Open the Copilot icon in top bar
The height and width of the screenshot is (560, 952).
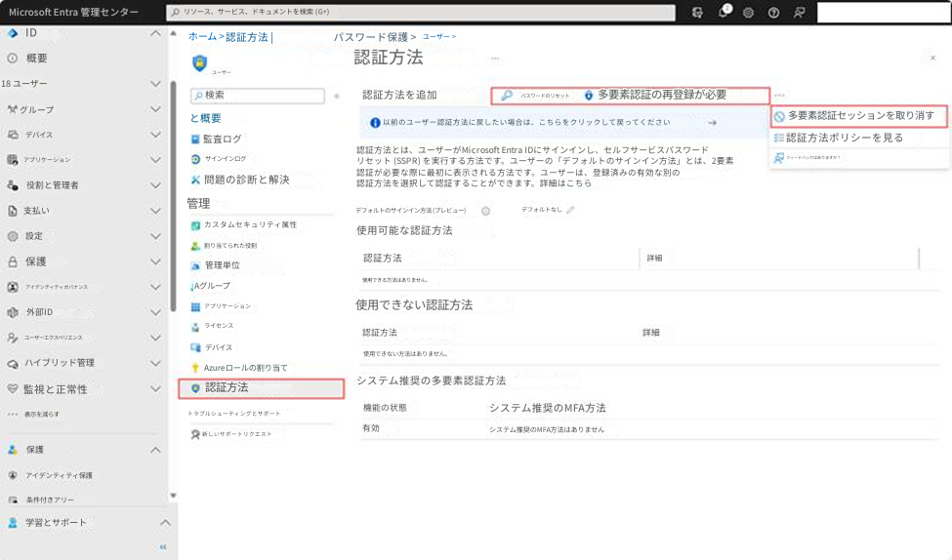point(697,13)
